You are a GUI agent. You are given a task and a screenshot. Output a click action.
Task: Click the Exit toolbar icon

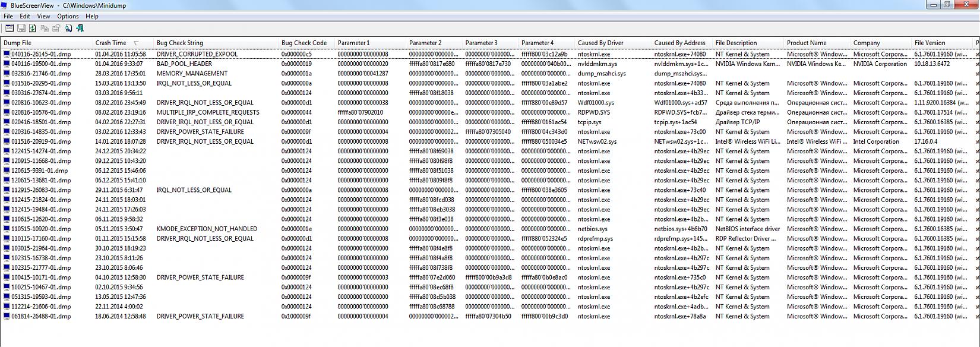(x=80, y=28)
